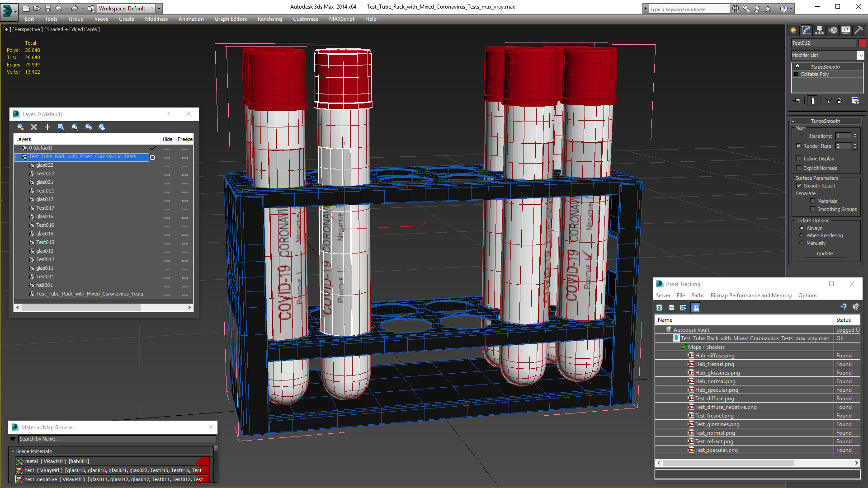Click Shaded + Edged Faces viewport label

pyautogui.click(x=72, y=29)
